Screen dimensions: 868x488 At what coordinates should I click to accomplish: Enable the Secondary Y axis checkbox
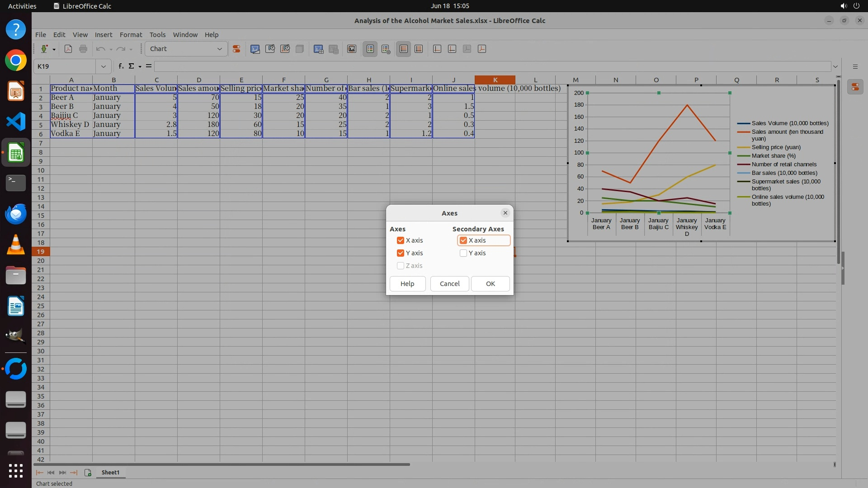pos(463,253)
